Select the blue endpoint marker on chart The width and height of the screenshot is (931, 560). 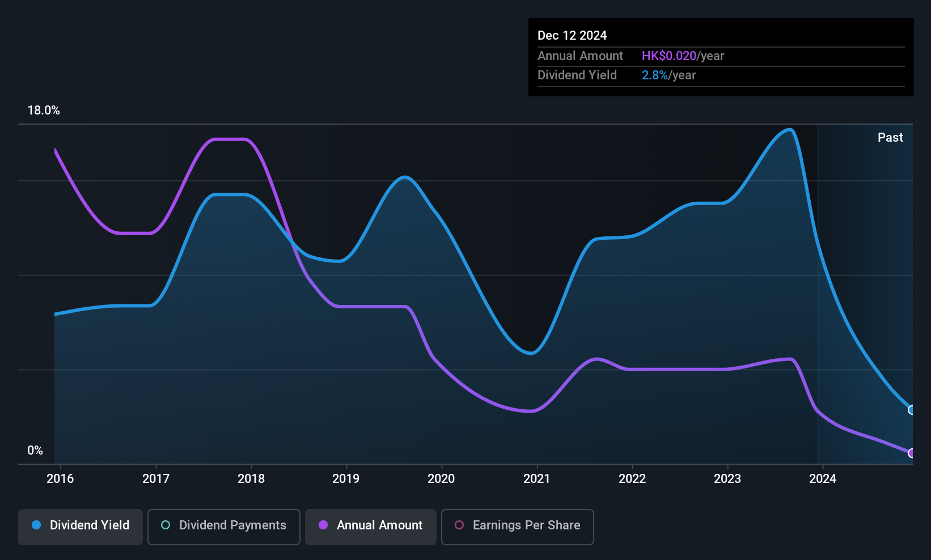911,410
